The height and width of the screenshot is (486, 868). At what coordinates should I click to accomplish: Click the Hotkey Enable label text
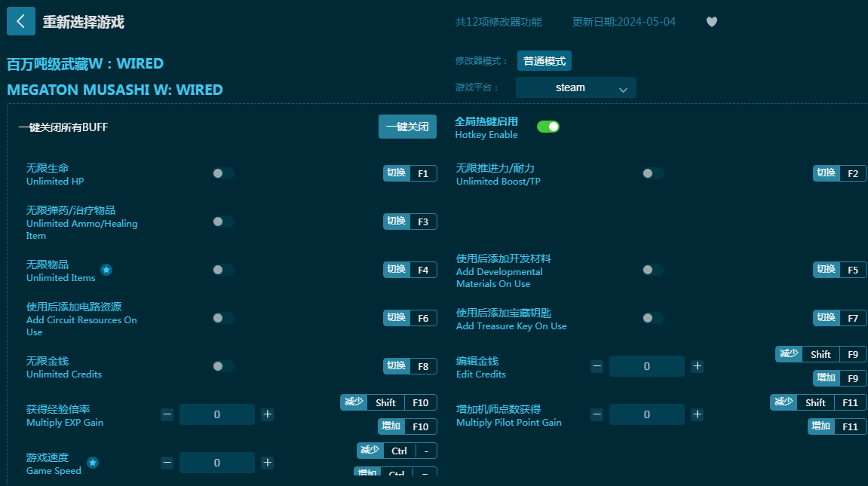[x=486, y=135]
